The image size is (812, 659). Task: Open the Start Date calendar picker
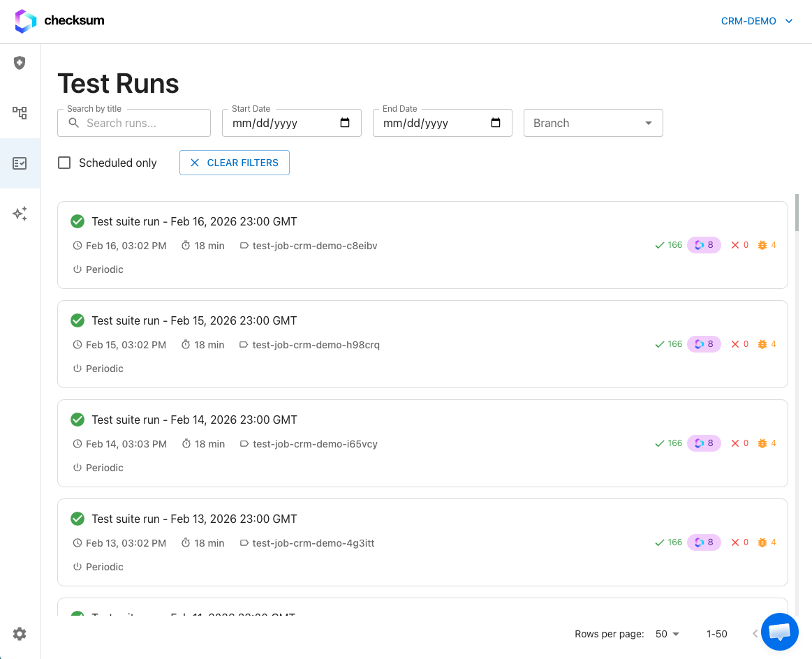pos(345,122)
